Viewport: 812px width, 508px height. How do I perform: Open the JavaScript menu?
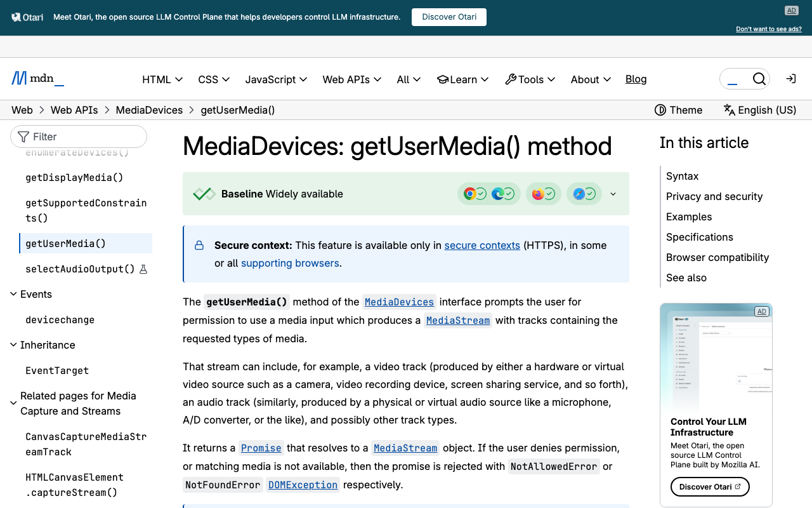276,79
